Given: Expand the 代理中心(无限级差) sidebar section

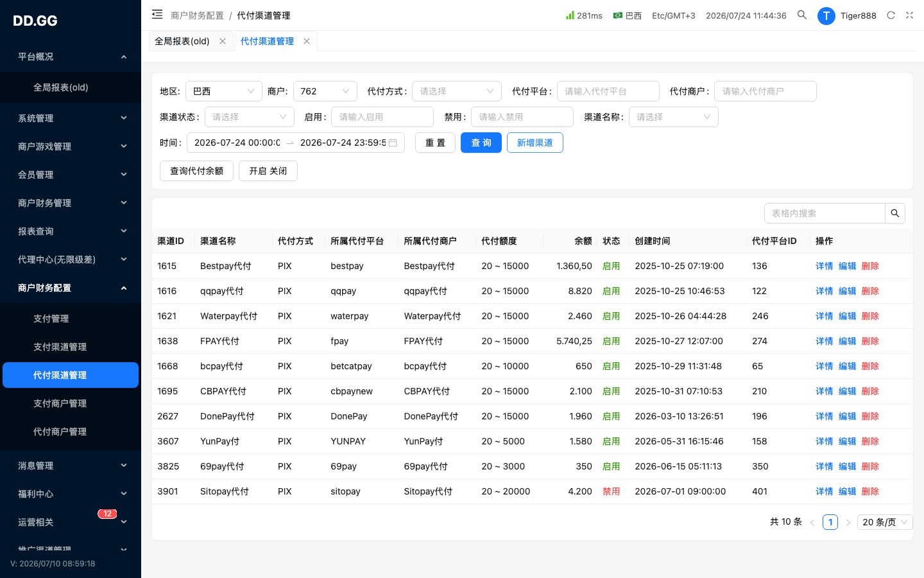Looking at the screenshot, I should coord(71,259).
